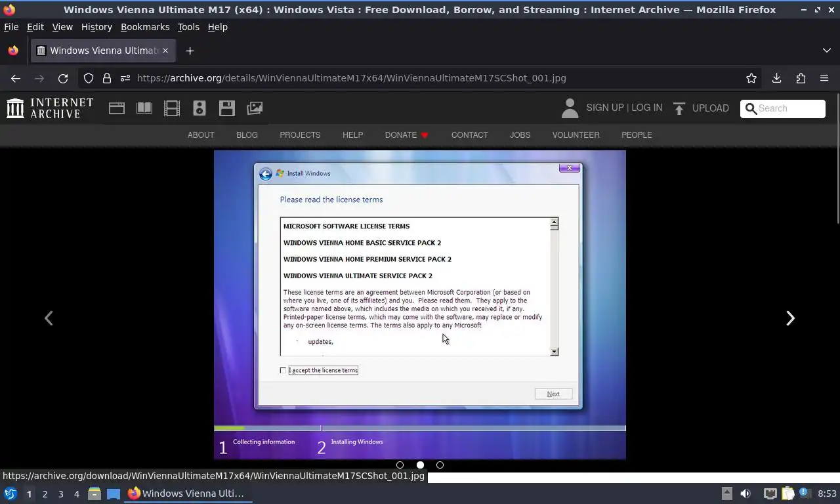This screenshot has height=504, width=840.
Task: Click the Firefox taskbar window button
Action: (188, 493)
